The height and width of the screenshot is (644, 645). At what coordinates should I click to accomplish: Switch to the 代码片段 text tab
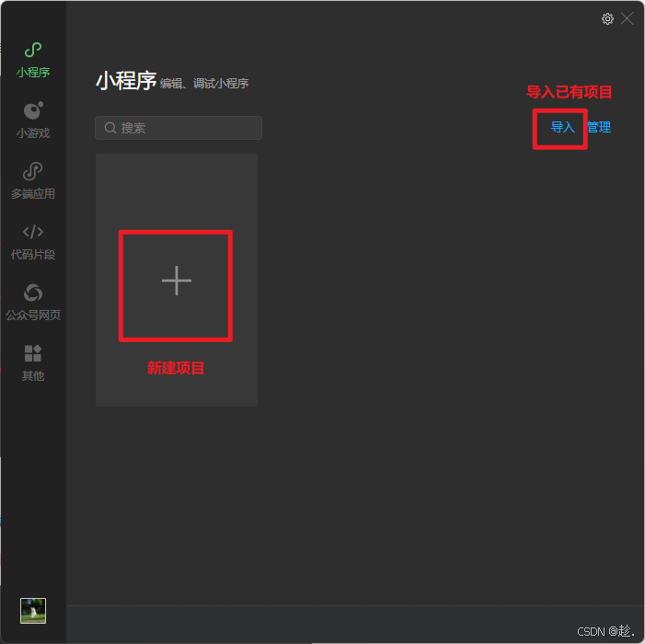(x=33, y=255)
